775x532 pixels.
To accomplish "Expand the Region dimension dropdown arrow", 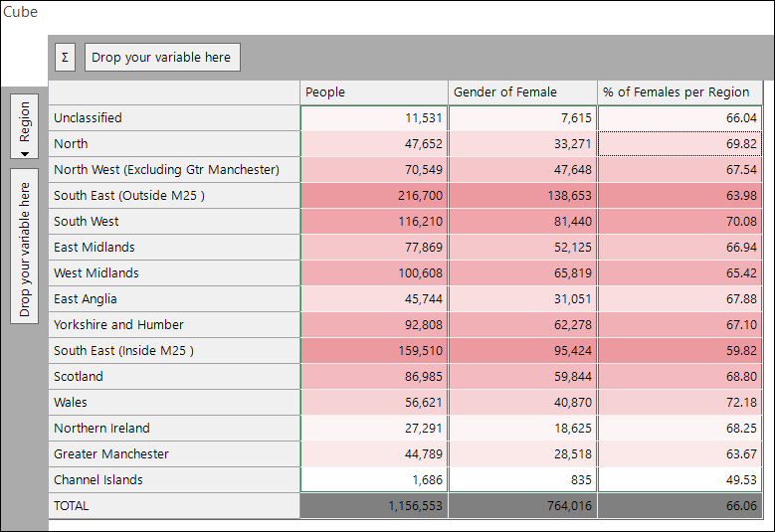I will (24, 154).
